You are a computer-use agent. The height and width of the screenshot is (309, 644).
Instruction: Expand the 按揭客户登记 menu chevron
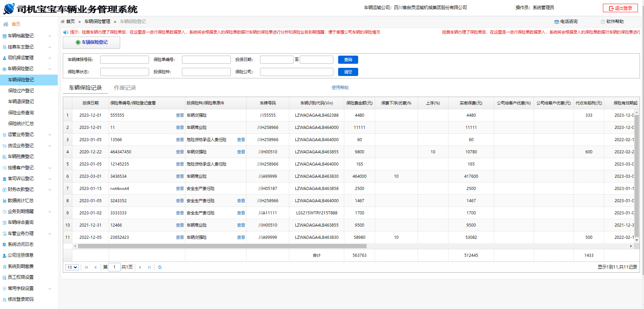point(50,168)
